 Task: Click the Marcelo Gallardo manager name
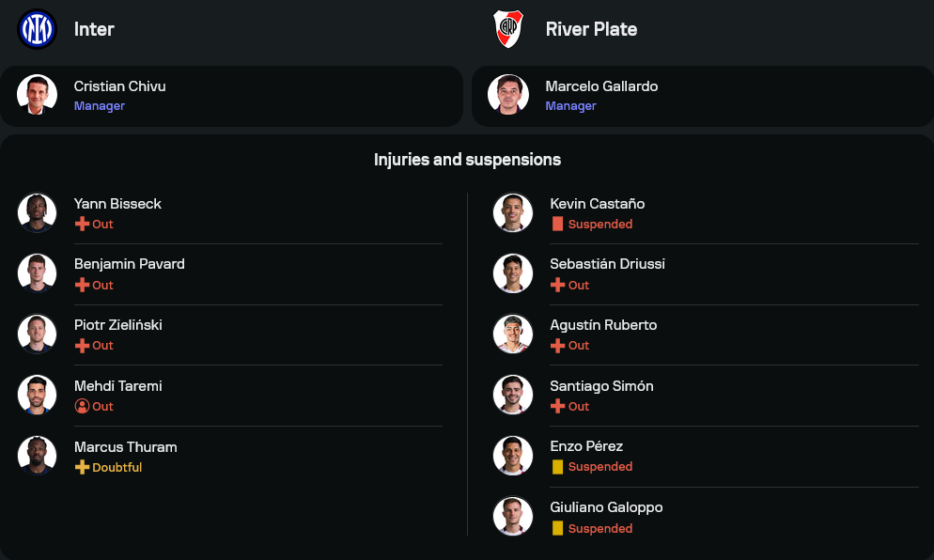[x=601, y=86]
